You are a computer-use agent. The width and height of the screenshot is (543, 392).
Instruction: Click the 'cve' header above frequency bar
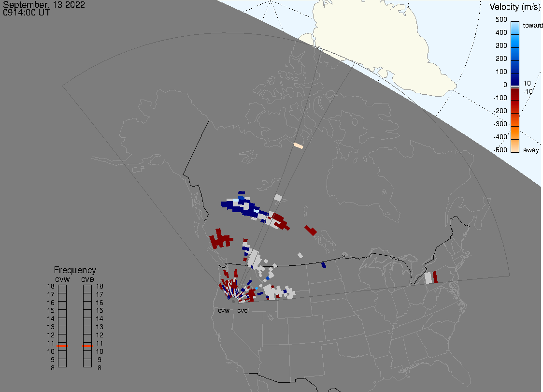coord(87,279)
